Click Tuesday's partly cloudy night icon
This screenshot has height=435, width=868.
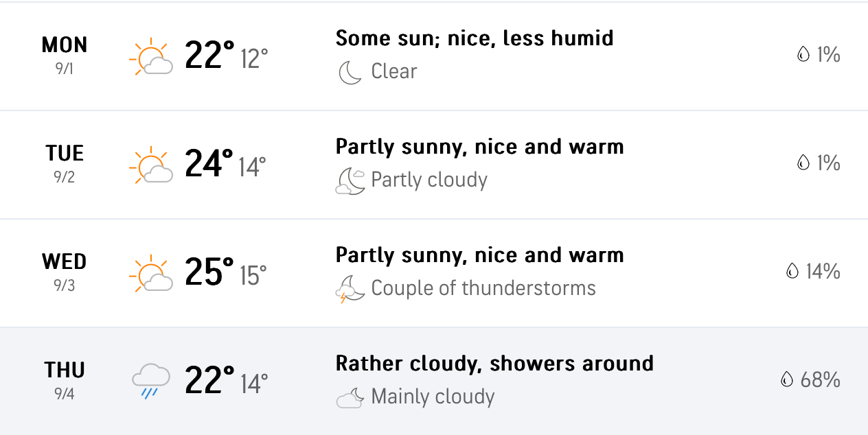tap(350, 180)
